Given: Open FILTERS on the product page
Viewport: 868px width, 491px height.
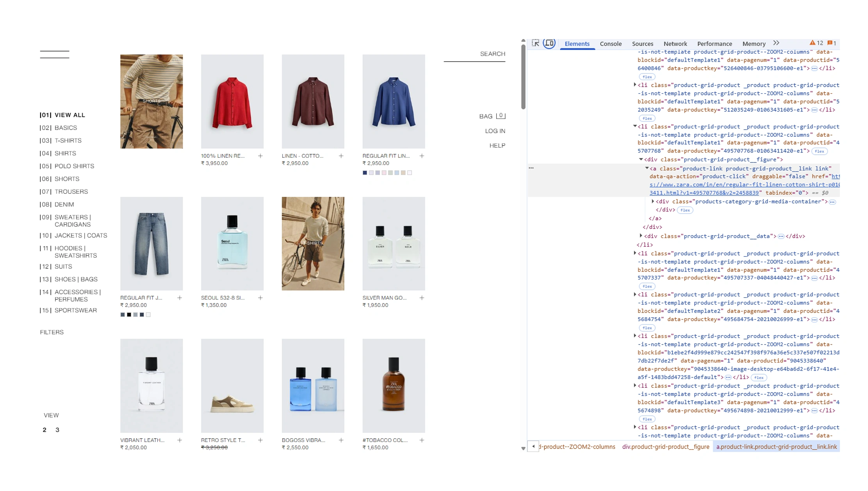Looking at the screenshot, I should pyautogui.click(x=52, y=332).
